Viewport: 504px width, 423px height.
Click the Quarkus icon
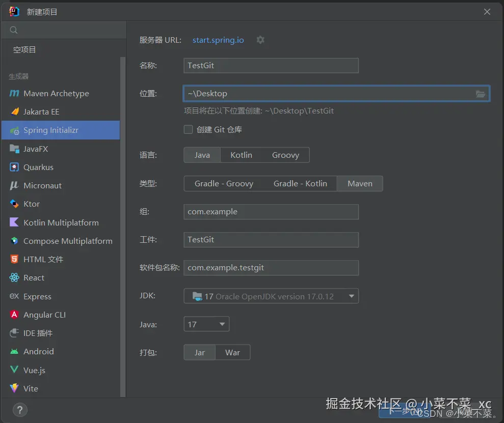click(14, 167)
